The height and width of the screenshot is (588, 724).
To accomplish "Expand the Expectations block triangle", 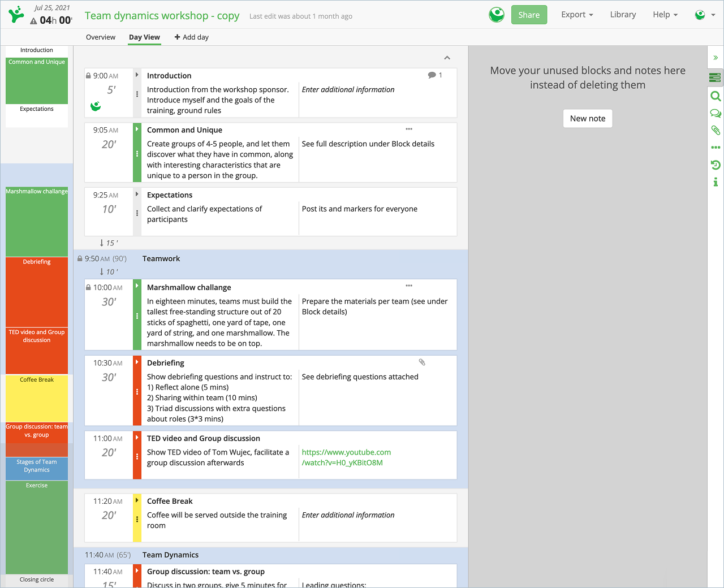I will [137, 194].
